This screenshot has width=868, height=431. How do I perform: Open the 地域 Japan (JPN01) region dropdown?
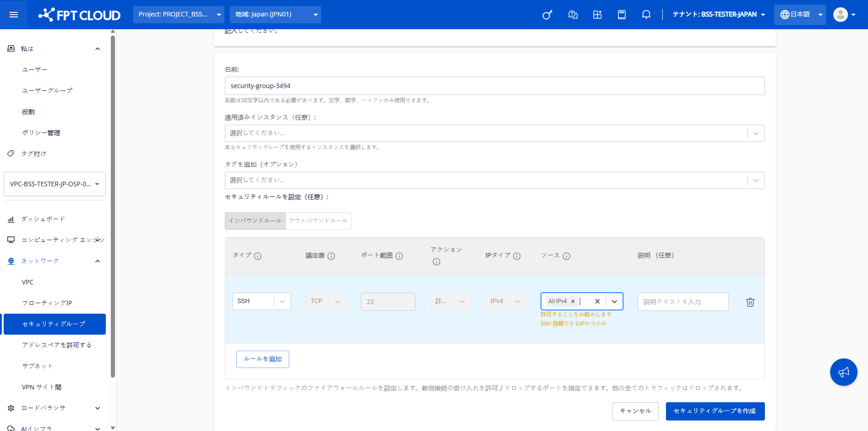[275, 15]
